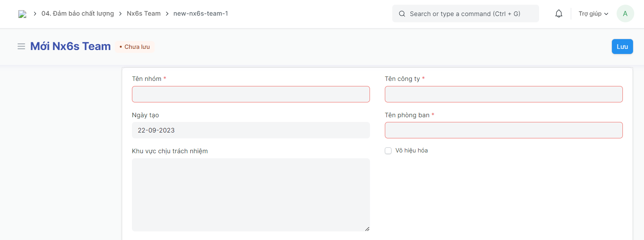Click the 'Chưa lưu' status indicator
The width and height of the screenshot is (644, 240).
pos(135,47)
